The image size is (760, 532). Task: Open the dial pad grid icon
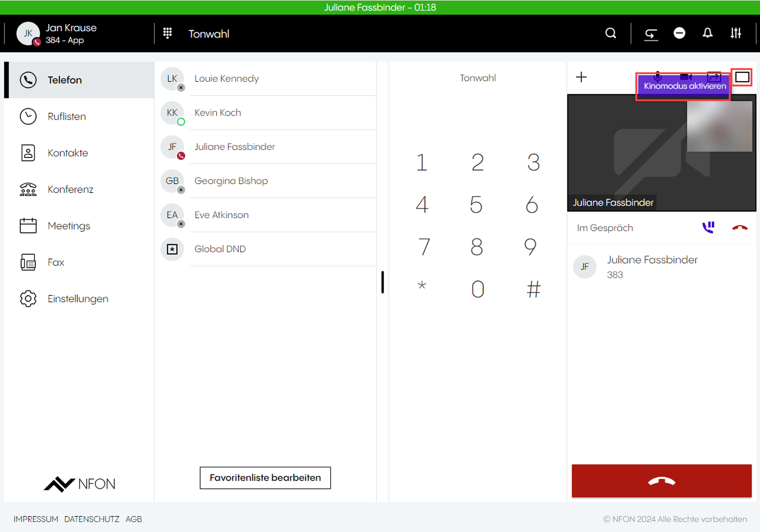168,33
